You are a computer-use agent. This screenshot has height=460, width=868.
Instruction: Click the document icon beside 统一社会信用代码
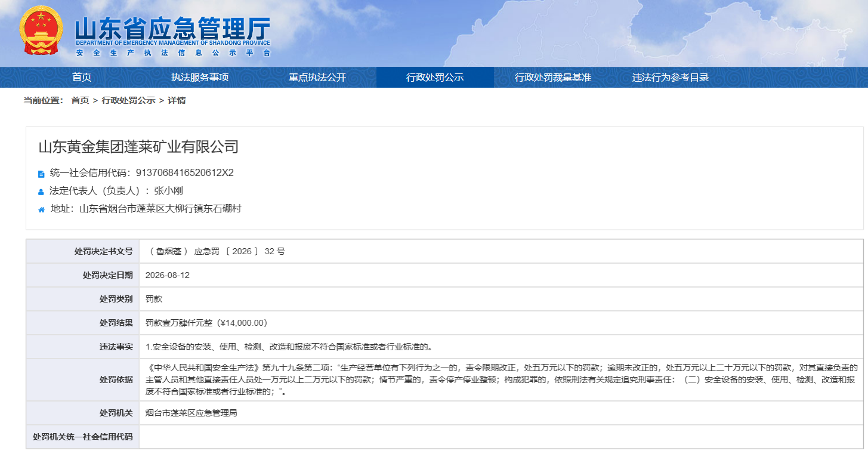point(41,174)
